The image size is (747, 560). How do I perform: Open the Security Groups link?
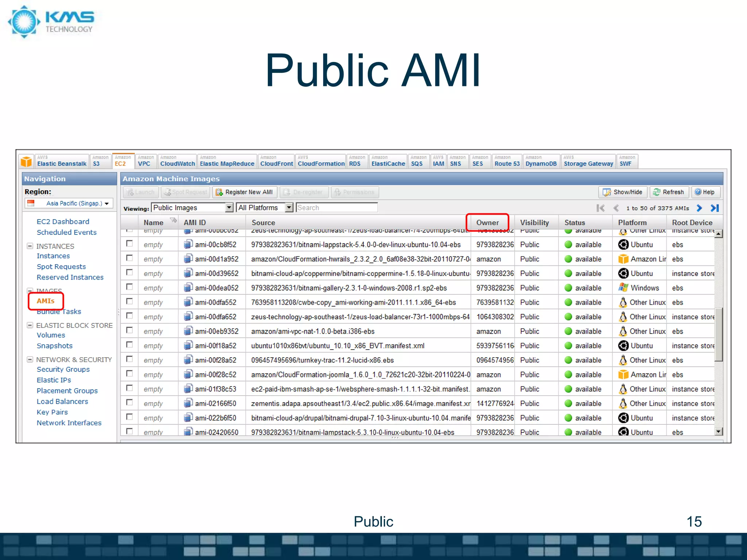click(x=63, y=370)
